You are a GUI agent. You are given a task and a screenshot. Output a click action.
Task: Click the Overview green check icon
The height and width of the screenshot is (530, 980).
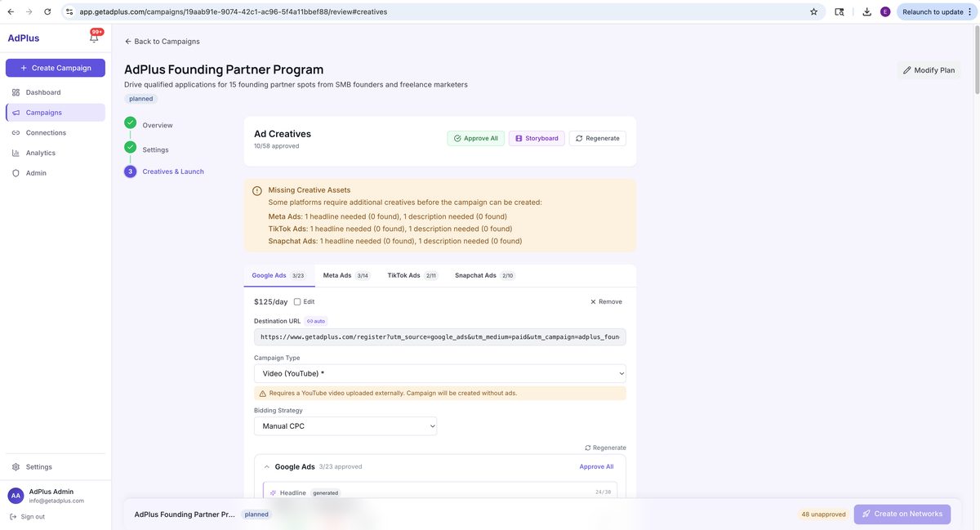[130, 122]
